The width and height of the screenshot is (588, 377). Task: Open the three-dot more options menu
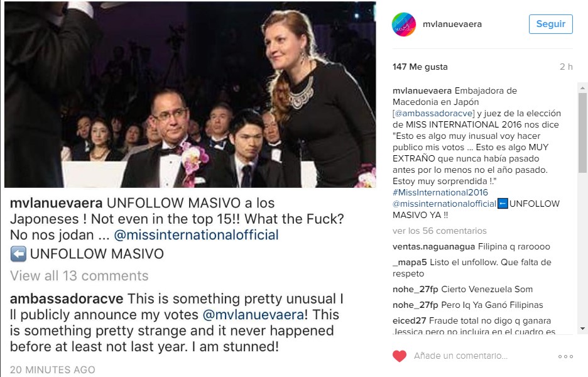pos(565,356)
